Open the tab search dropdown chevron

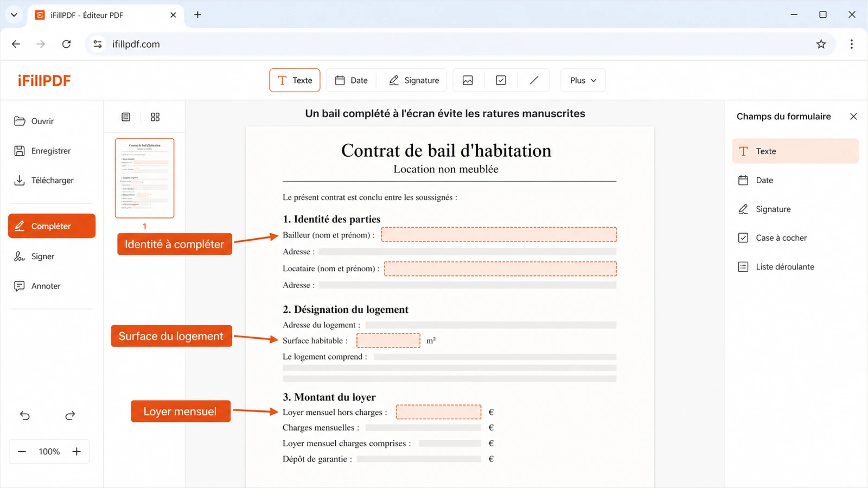point(14,15)
